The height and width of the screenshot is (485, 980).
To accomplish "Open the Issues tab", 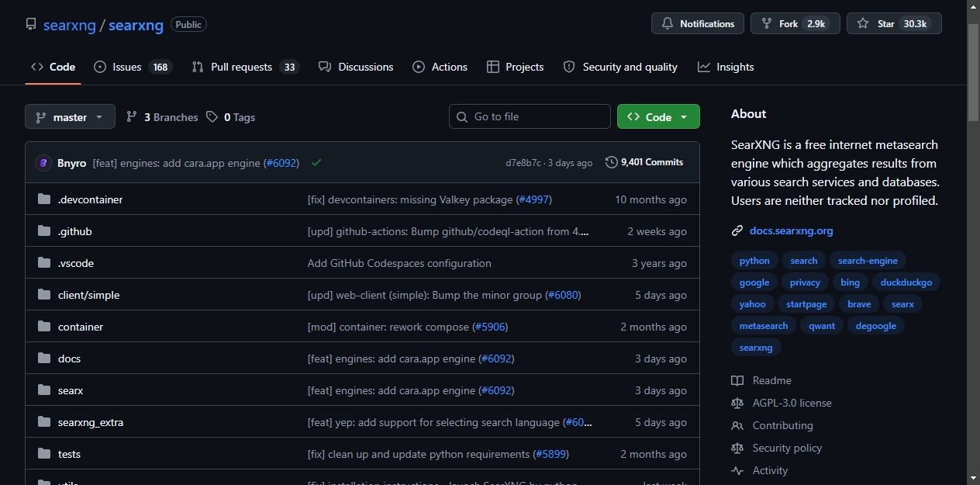I will pos(133,67).
